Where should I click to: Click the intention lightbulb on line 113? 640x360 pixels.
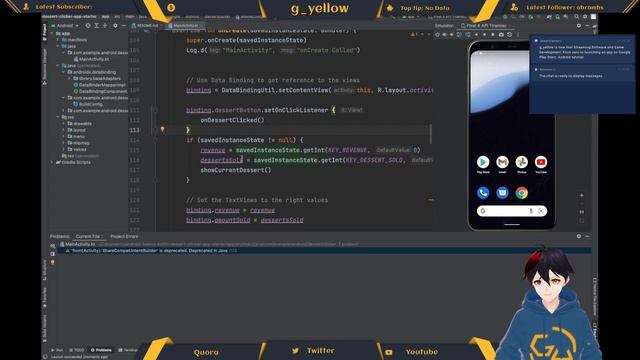coord(162,129)
